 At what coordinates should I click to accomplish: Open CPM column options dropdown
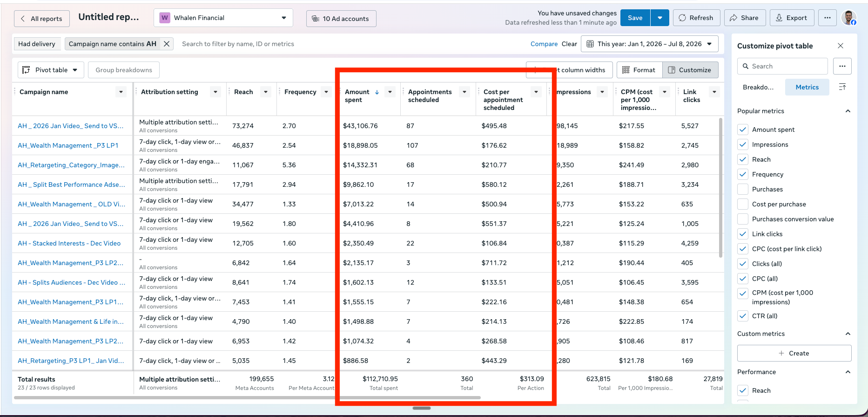click(x=665, y=92)
